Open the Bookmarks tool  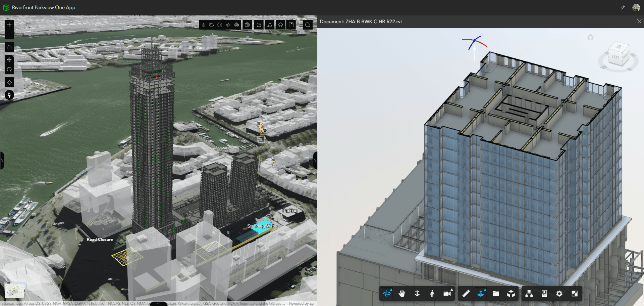(291, 25)
